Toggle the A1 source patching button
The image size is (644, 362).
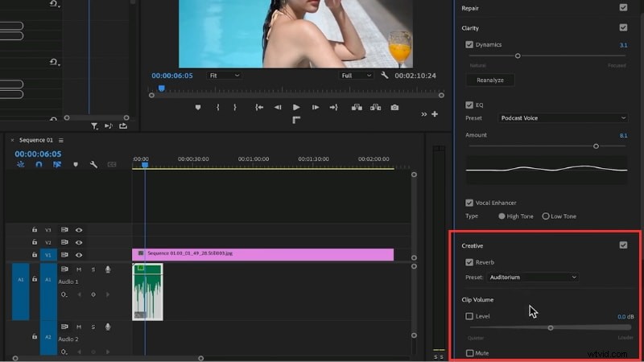21,291
